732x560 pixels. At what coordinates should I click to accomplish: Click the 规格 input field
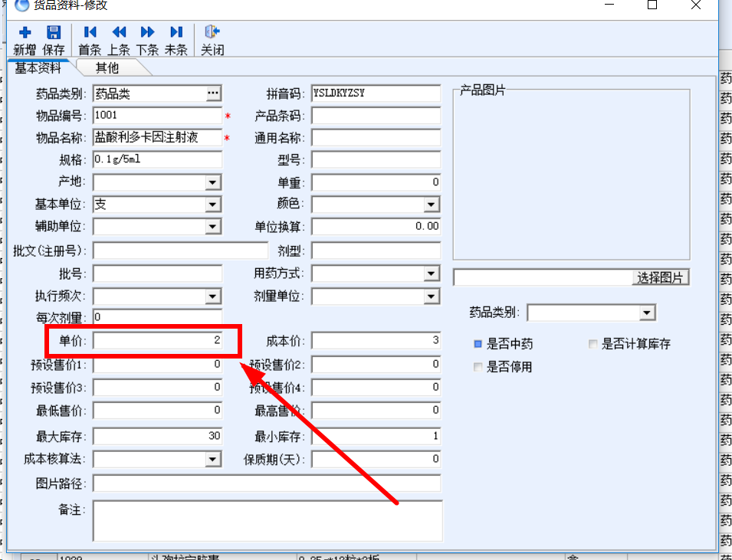point(157,159)
